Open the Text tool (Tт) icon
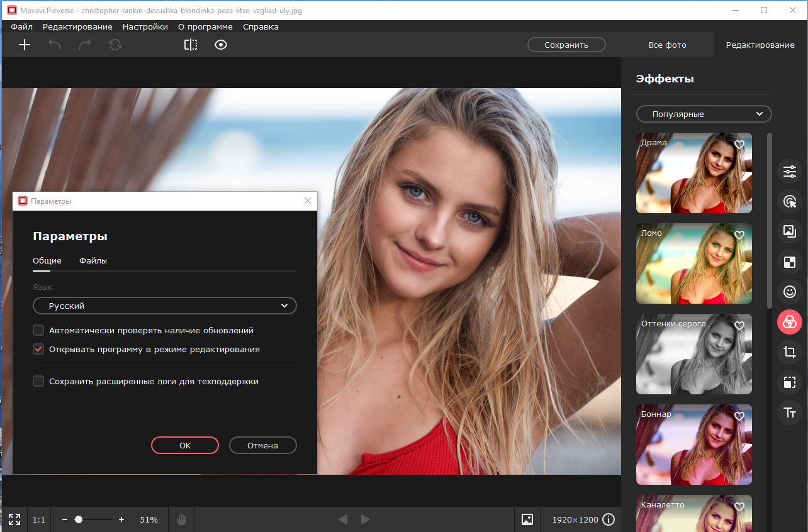This screenshot has height=532, width=808. coord(789,413)
